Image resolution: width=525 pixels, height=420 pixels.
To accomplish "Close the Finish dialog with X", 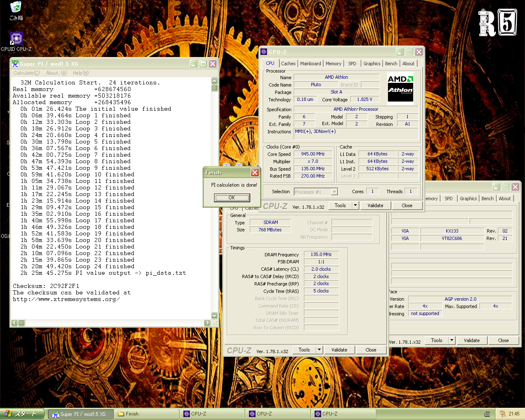I will pyautogui.click(x=255, y=172).
